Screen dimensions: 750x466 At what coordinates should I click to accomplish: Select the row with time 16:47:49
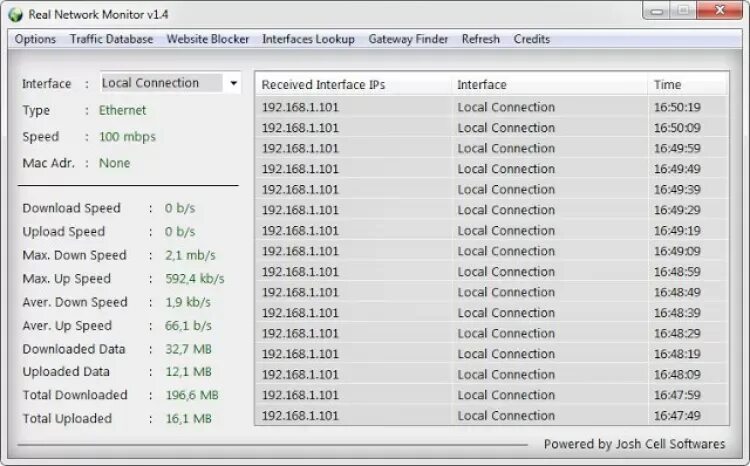click(492, 415)
